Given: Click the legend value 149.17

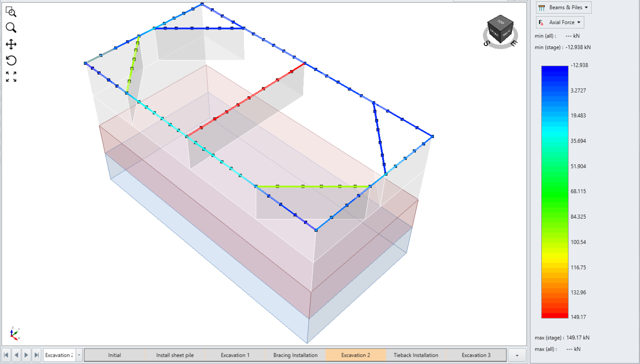Looking at the screenshot, I should [x=578, y=317].
